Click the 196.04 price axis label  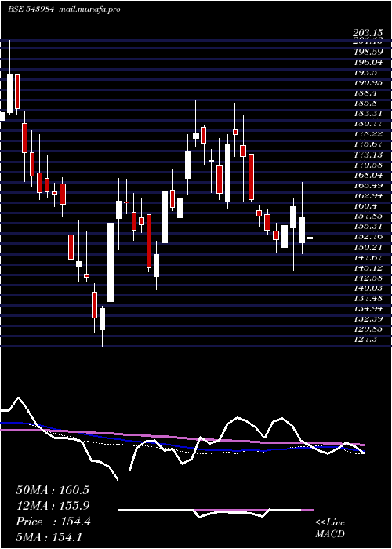[368, 62]
